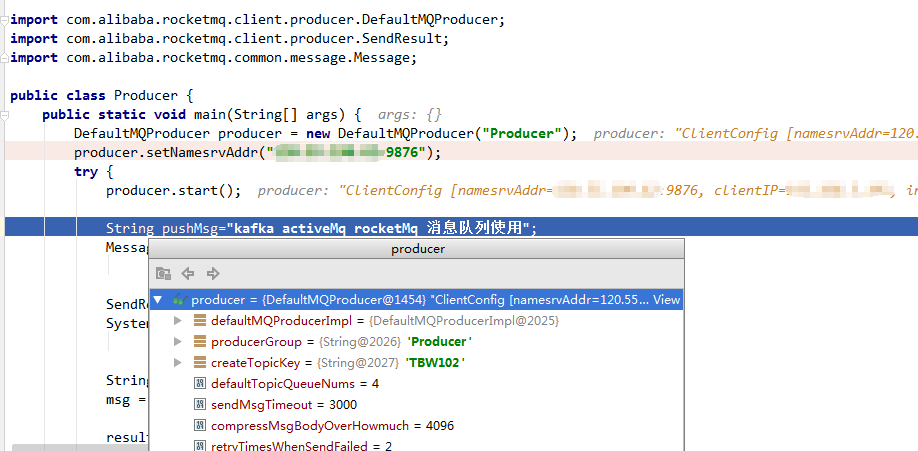Expand the defaultMQProducerImpl node
Screen dimensions: 918x451
[x=178, y=321]
